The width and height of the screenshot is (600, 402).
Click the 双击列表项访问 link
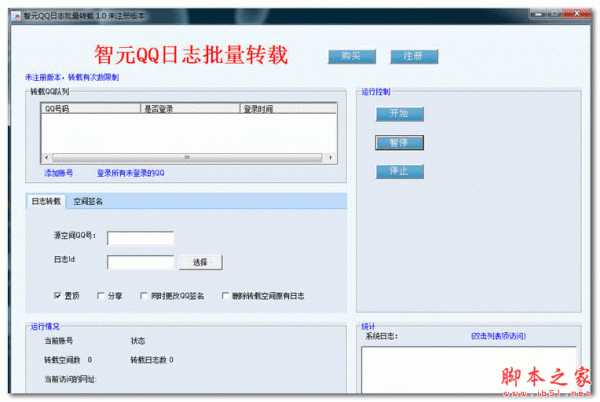click(498, 336)
